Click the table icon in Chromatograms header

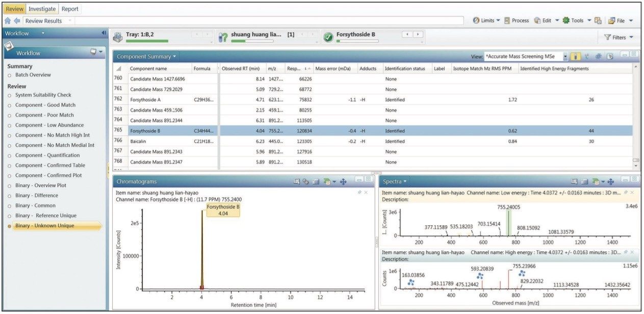(315, 181)
